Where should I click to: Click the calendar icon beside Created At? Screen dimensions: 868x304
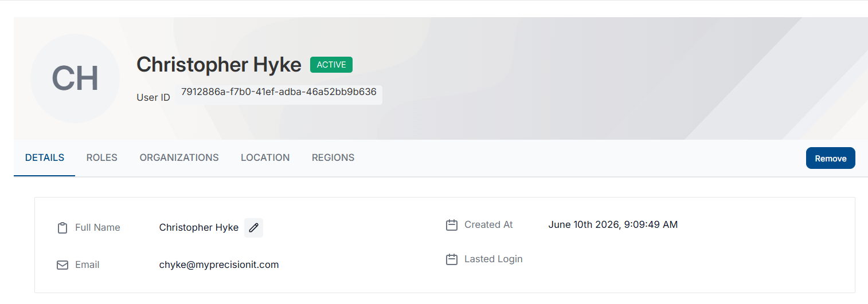tap(452, 225)
